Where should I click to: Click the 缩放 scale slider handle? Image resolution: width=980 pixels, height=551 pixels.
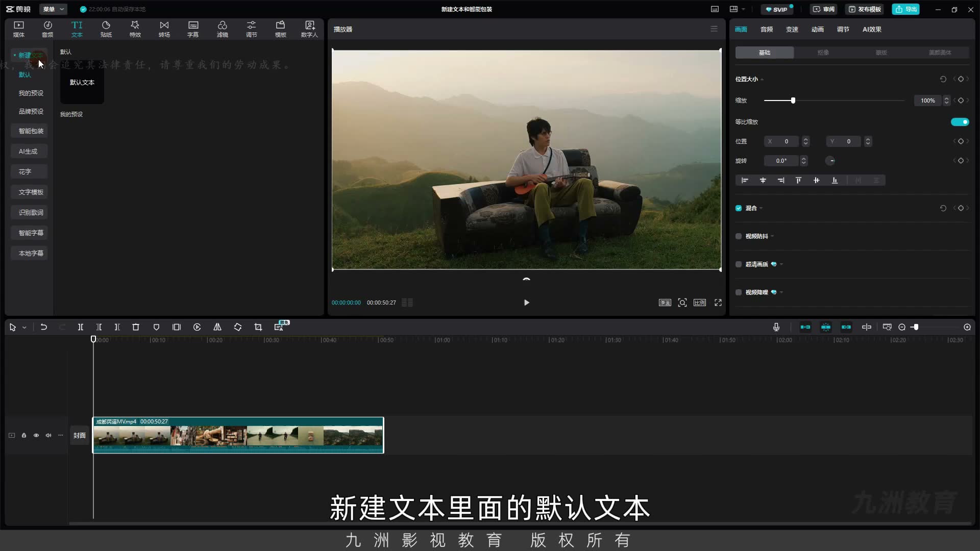click(x=793, y=101)
